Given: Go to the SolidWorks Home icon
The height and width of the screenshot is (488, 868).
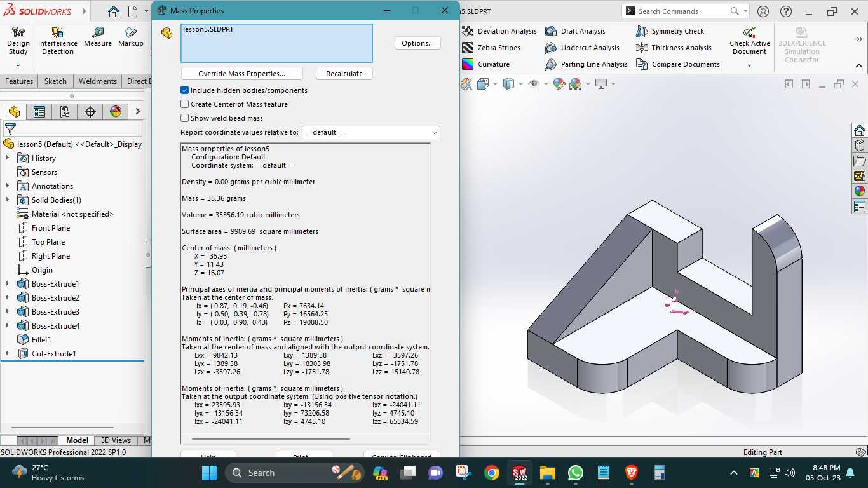Looking at the screenshot, I should (113, 11).
